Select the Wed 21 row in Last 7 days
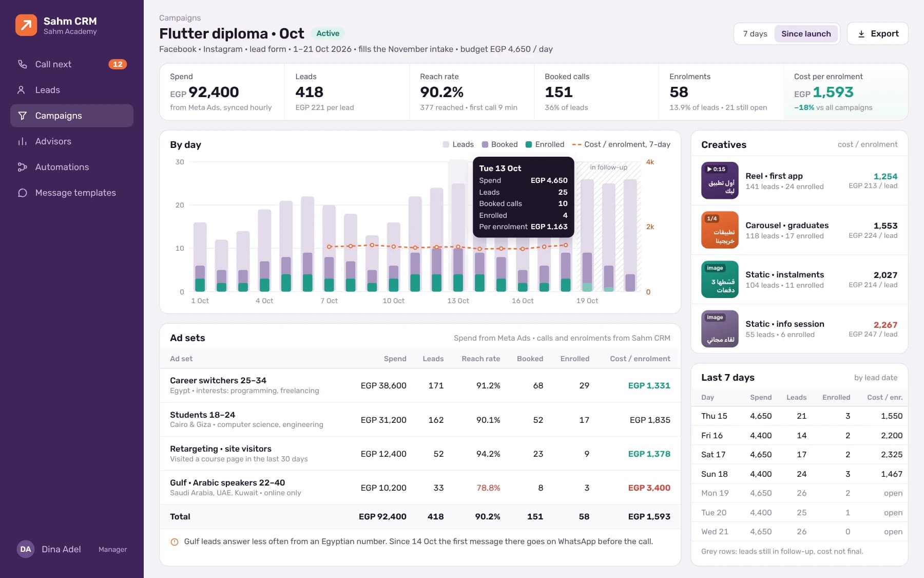Image resolution: width=924 pixels, height=578 pixels. coord(799,531)
